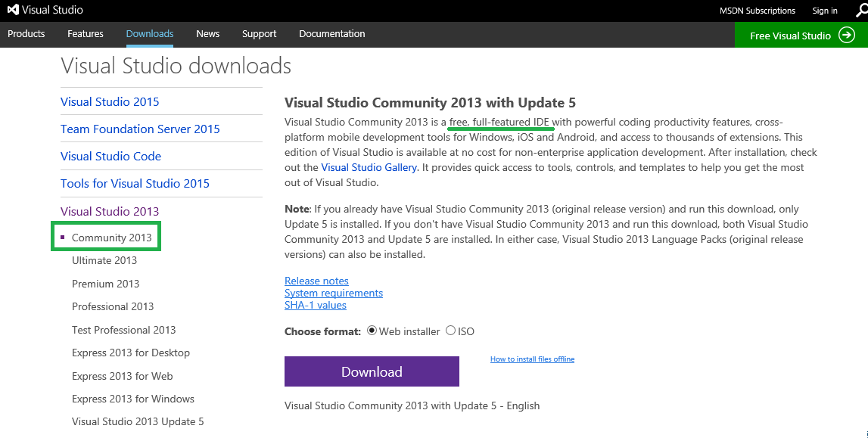Expand the Visual Studio 2015 section

[110, 102]
